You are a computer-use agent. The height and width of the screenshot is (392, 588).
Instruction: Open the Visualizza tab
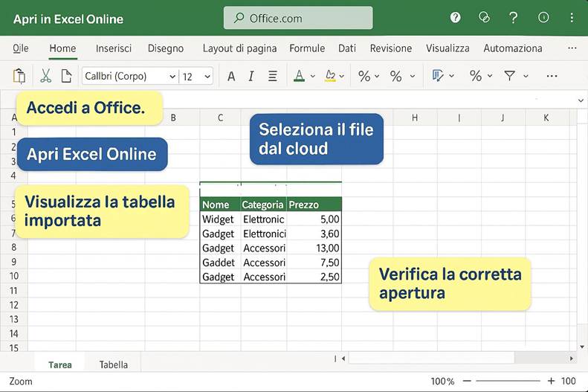coord(448,48)
